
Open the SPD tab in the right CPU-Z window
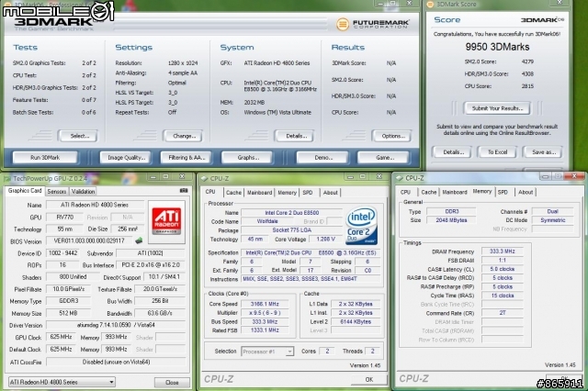[x=503, y=192]
